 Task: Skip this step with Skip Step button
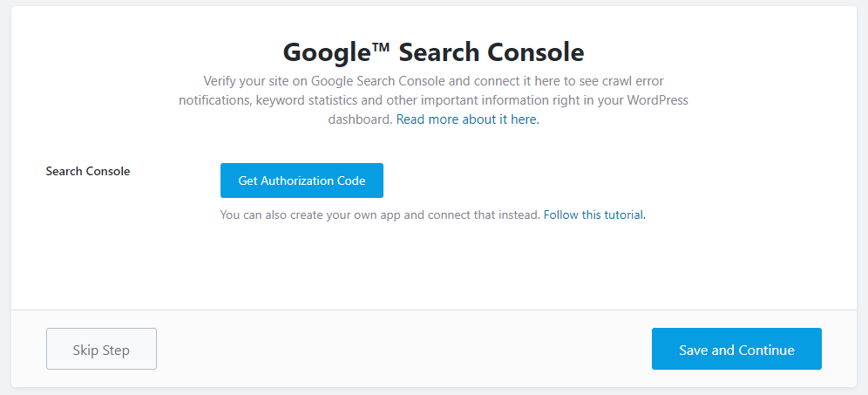(101, 349)
